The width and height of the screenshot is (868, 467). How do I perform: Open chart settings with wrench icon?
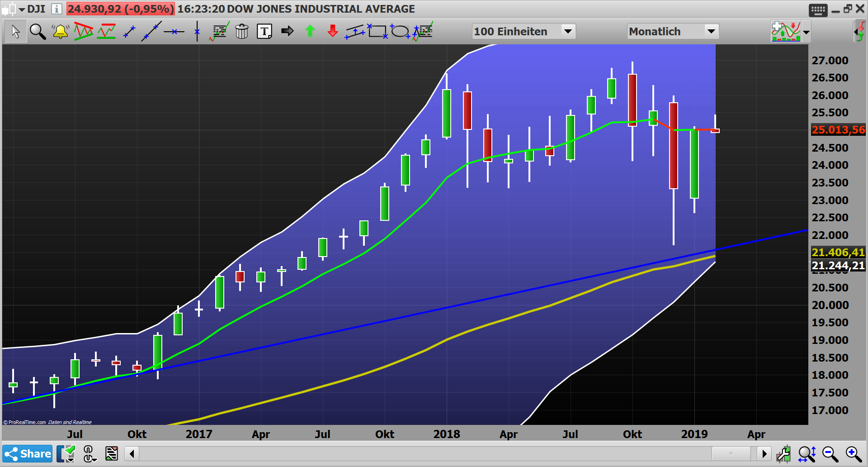(784, 454)
